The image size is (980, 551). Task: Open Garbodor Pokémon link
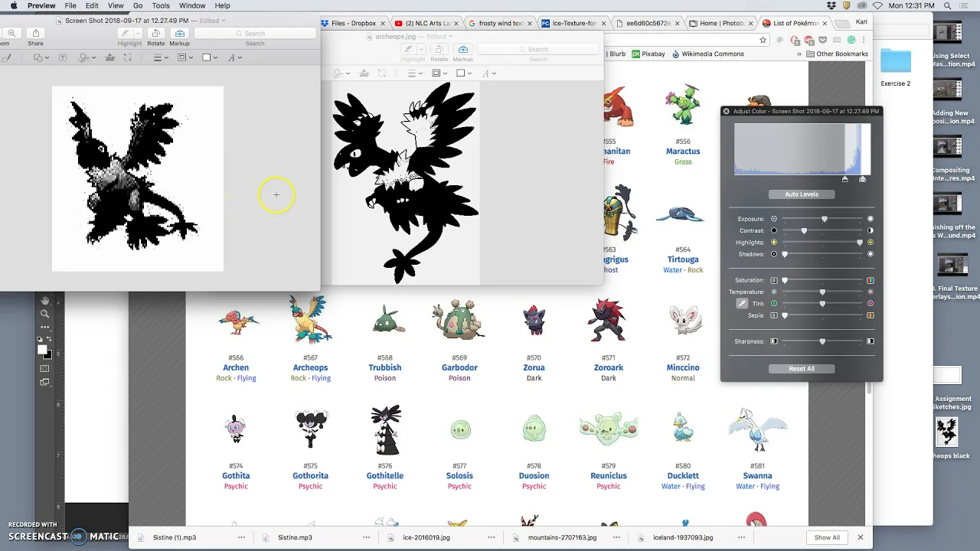pos(459,367)
